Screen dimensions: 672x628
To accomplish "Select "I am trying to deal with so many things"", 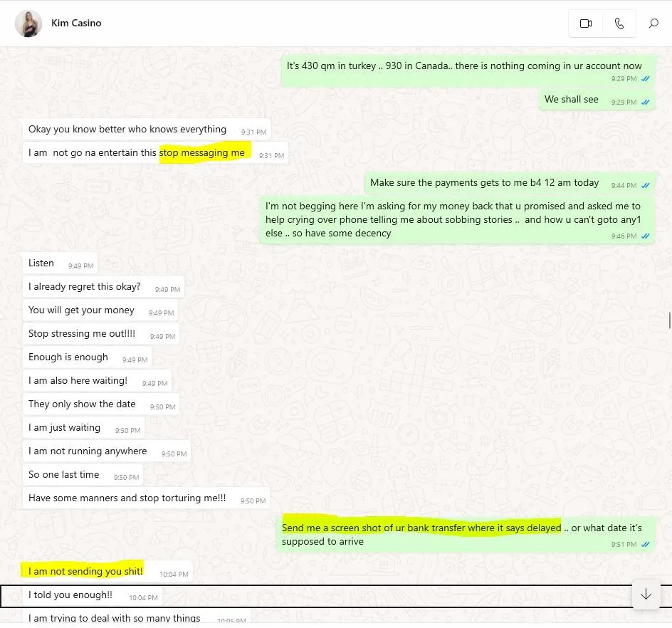I will click(x=136, y=618).
